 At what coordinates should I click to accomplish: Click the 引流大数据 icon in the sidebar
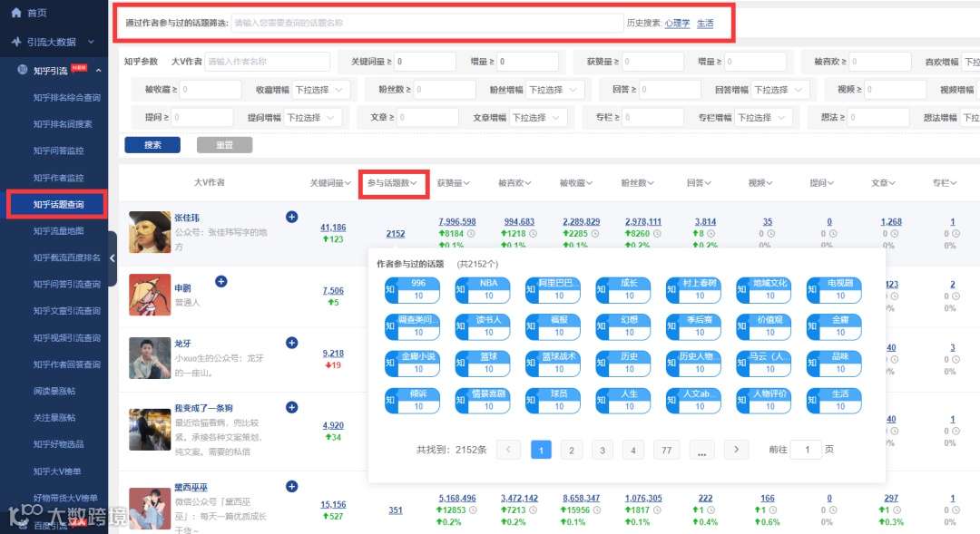click(16, 42)
